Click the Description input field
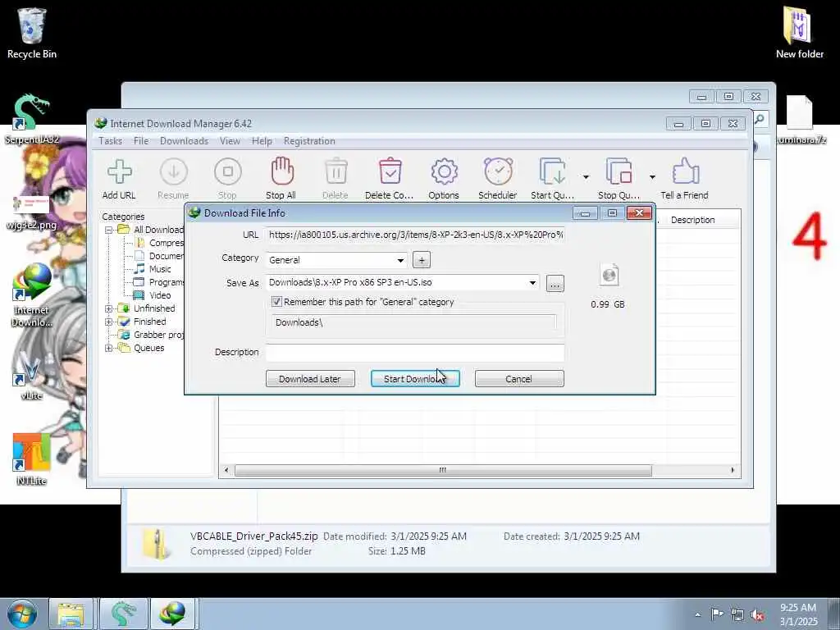 (x=415, y=352)
